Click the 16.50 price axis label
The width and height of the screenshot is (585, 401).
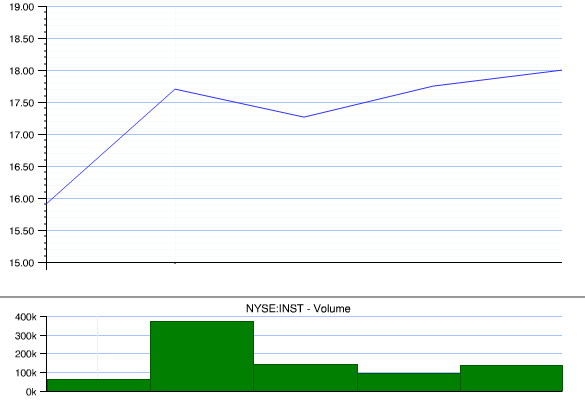click(22, 167)
